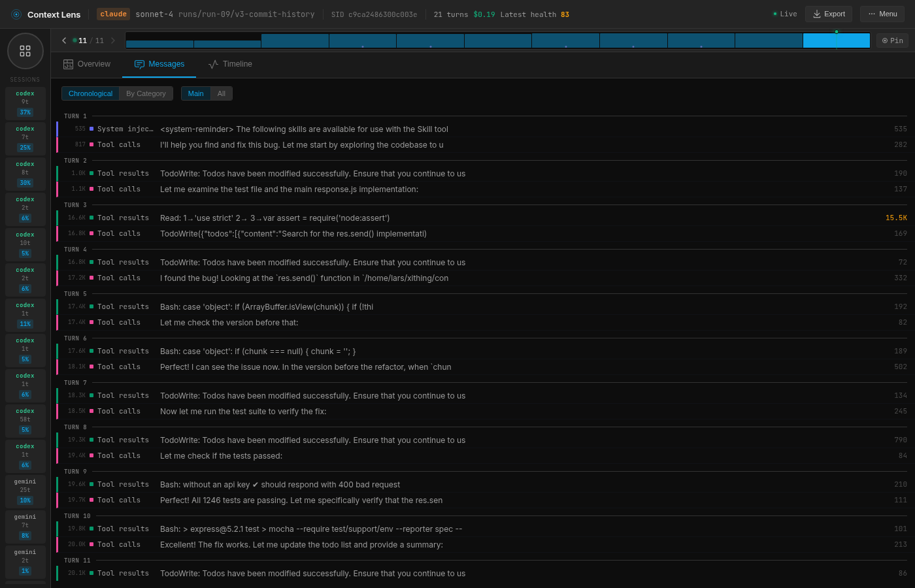Toggle the green Live indicator

pos(784,13)
